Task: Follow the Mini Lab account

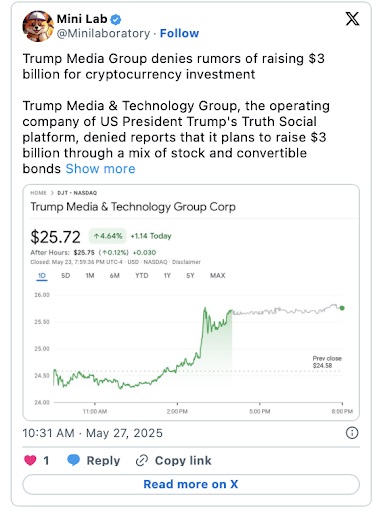Action: click(x=179, y=33)
